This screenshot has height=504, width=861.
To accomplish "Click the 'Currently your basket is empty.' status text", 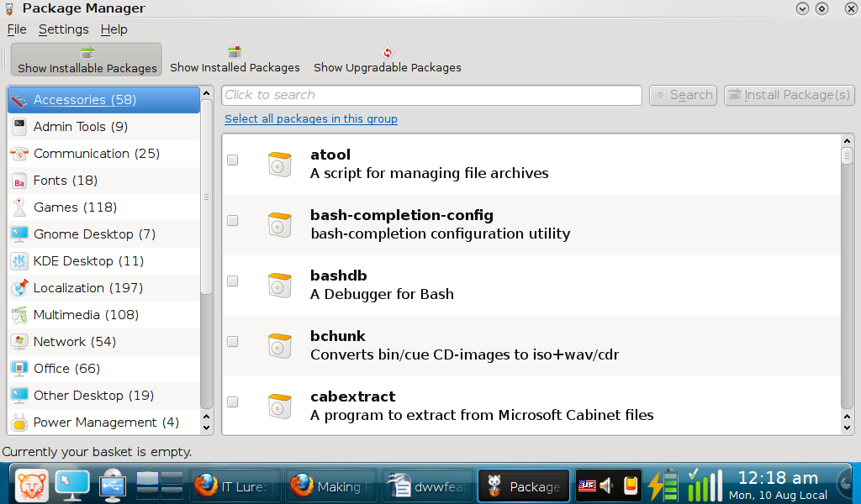I will (98, 452).
